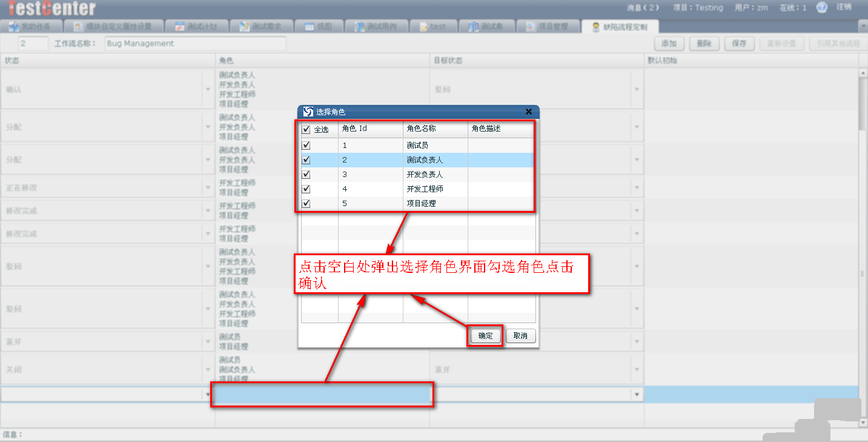The height and width of the screenshot is (442, 868).
Task: Click the 工作流名称 input field
Action: click(x=196, y=44)
